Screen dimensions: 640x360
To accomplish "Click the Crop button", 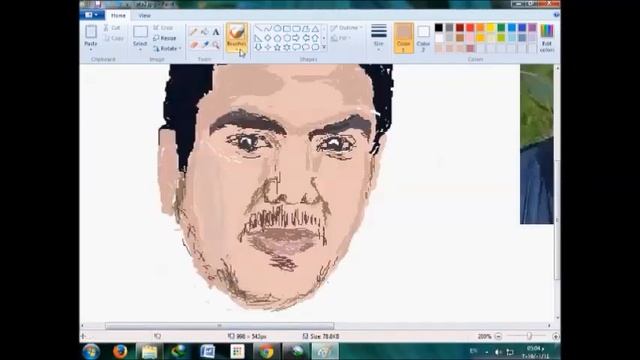I will point(163,28).
